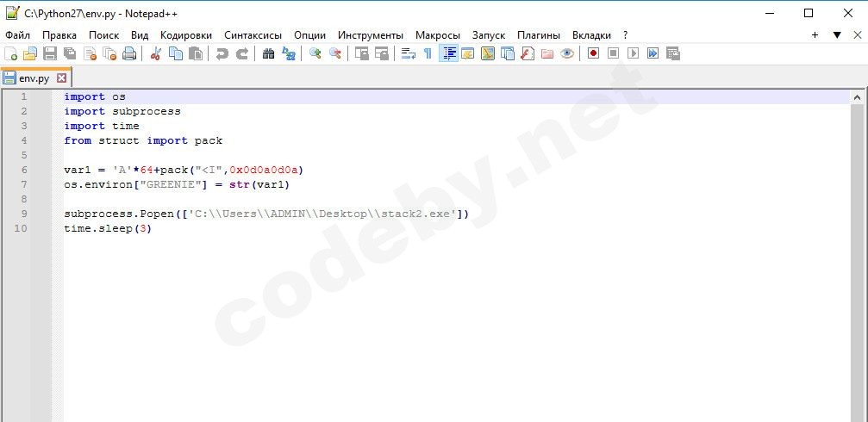Toggle Word wrap toolbar icon
This screenshot has height=422, width=868.
(408, 53)
